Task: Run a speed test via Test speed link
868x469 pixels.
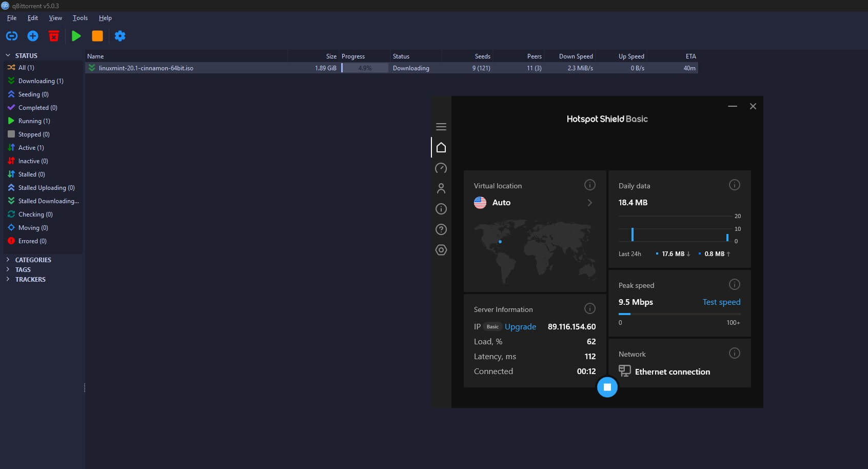Action: pos(721,302)
